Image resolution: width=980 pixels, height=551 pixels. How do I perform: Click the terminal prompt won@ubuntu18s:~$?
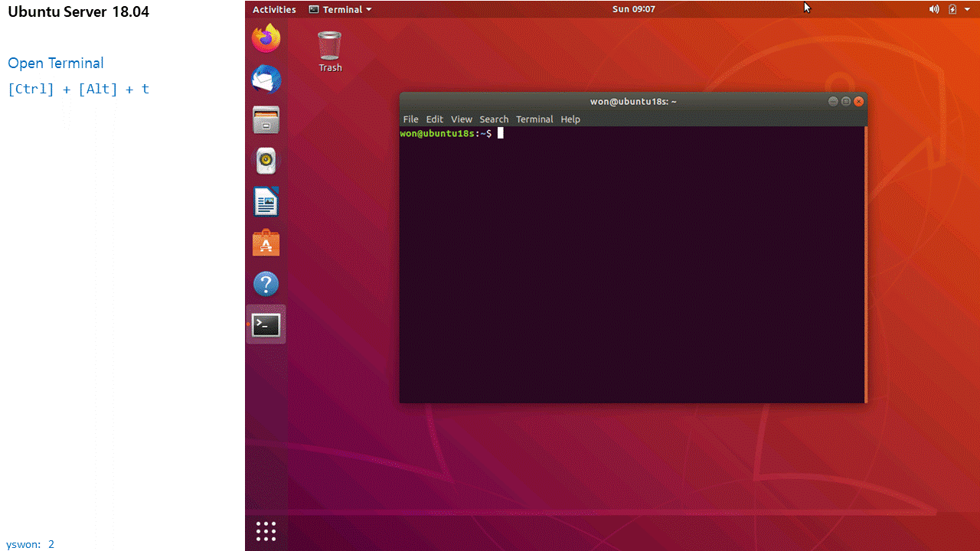446,133
